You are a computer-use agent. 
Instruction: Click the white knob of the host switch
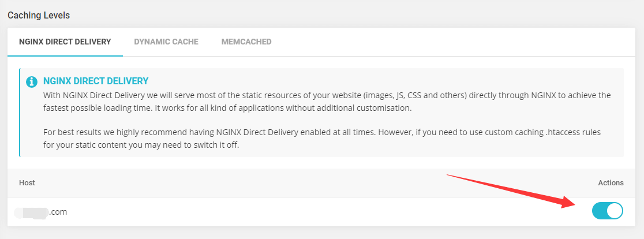[615, 211]
